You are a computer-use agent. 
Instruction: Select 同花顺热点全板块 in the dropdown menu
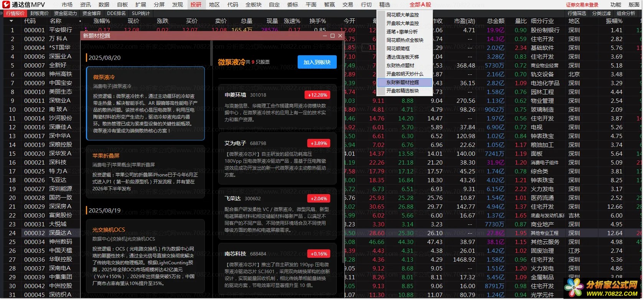click(x=405, y=40)
